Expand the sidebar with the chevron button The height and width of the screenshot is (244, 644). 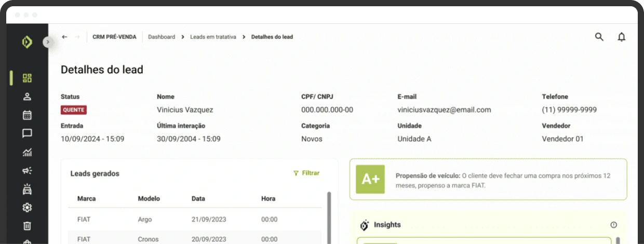click(48, 42)
